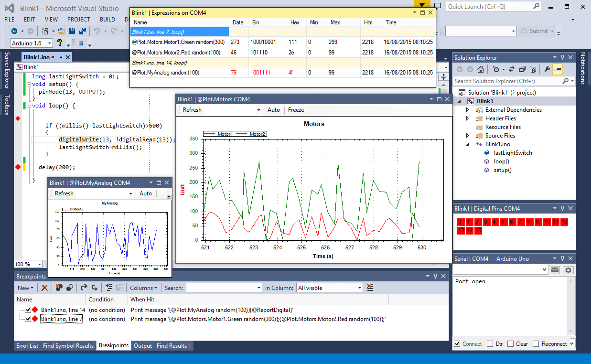Click the red pin 13 indicator
The height and width of the screenshot is (364, 591).
(x=460, y=230)
